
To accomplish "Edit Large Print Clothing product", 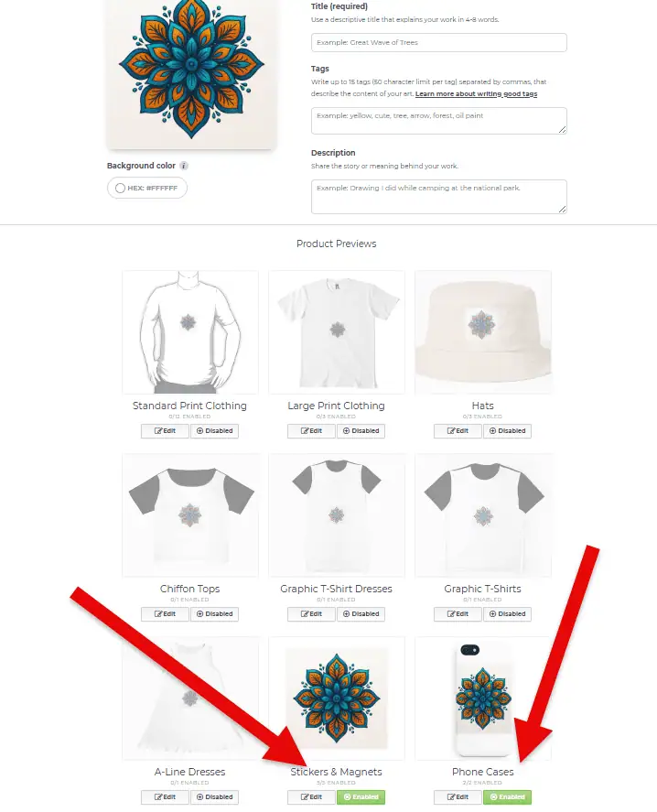I will pyautogui.click(x=312, y=431).
